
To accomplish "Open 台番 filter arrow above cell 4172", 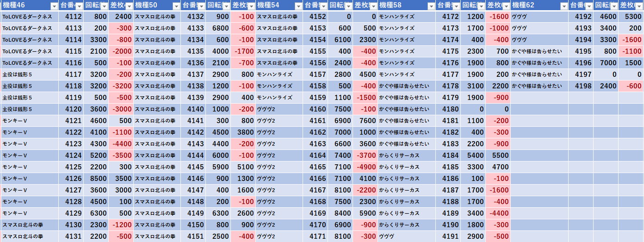I will [457, 6].
